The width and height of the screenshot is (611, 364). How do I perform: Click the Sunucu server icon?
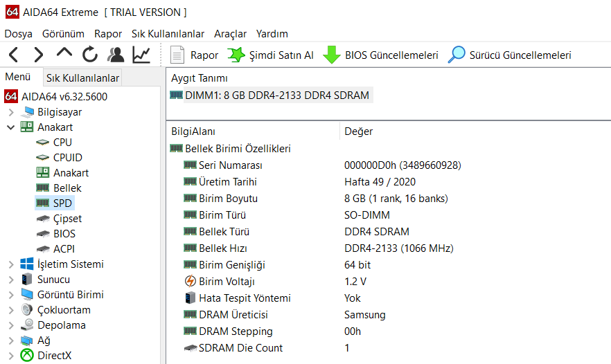27,279
